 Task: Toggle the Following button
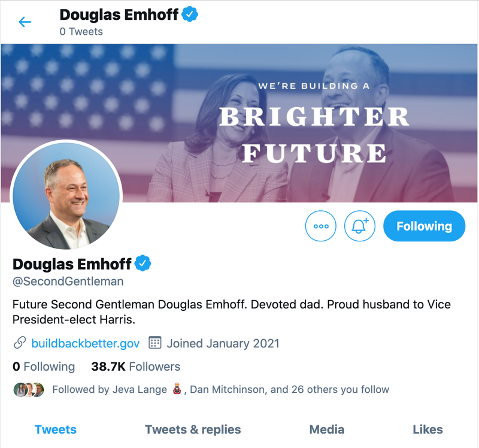(424, 226)
